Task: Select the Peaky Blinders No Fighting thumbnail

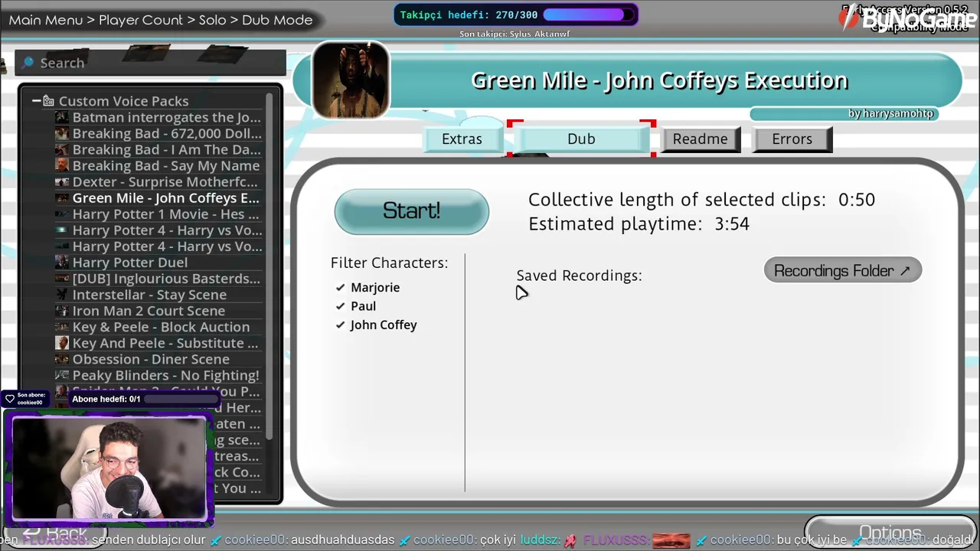Action: (61, 374)
